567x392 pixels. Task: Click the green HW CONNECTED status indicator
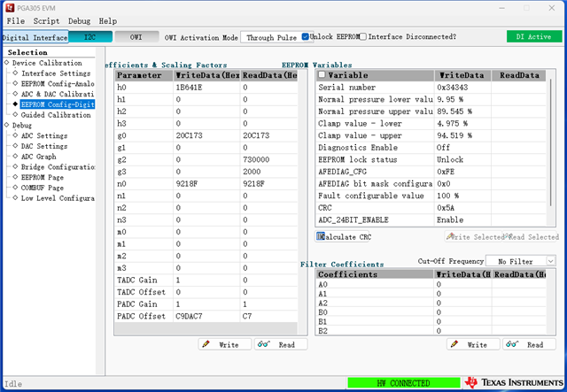402,383
